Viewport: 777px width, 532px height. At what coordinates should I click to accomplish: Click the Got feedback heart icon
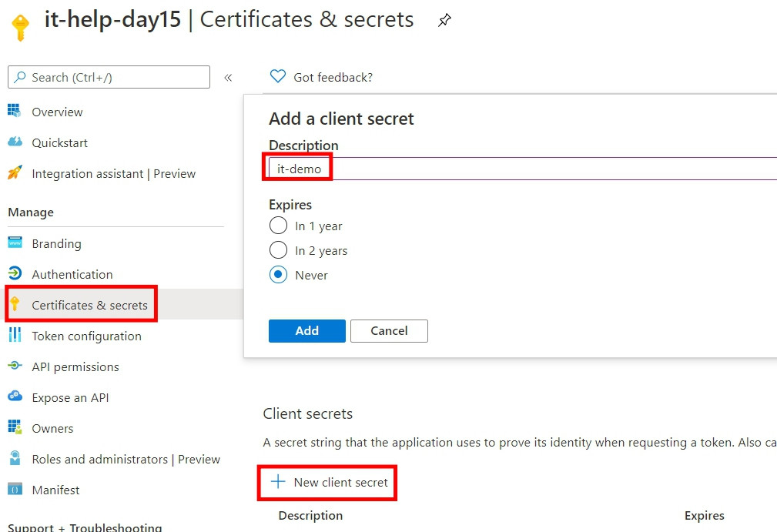[278, 77]
